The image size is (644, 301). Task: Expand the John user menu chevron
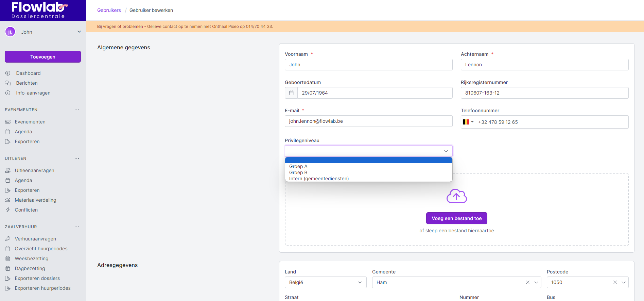(79, 32)
